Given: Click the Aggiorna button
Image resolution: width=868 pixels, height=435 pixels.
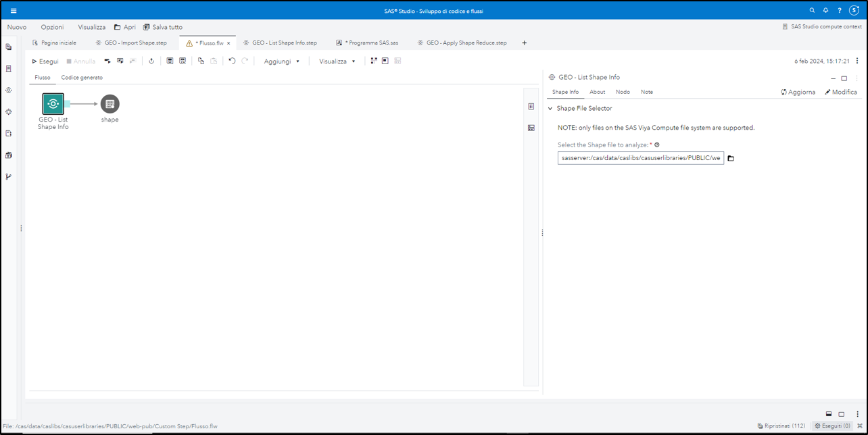Looking at the screenshot, I should 798,92.
